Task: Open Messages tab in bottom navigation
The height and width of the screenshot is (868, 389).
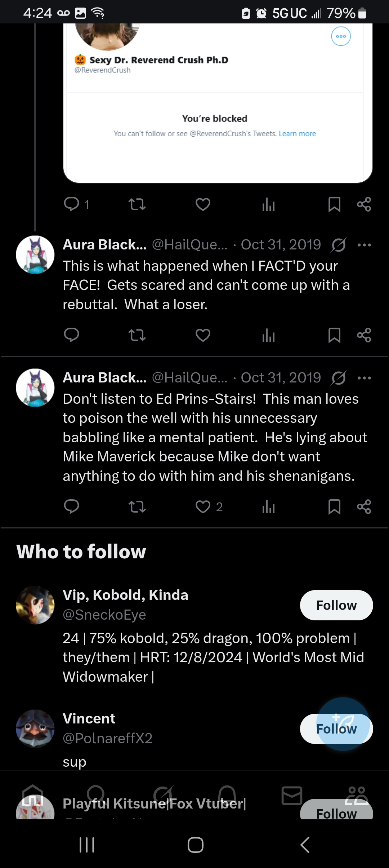Action: (x=292, y=796)
